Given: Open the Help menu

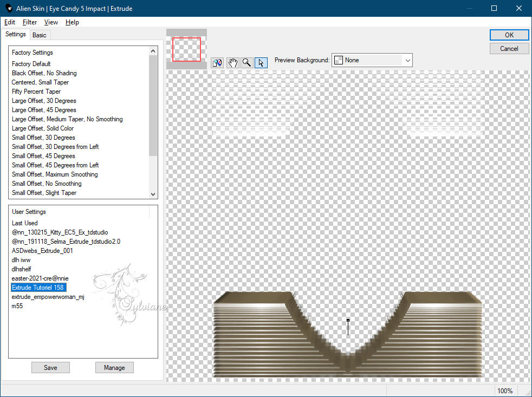Looking at the screenshot, I should point(72,22).
